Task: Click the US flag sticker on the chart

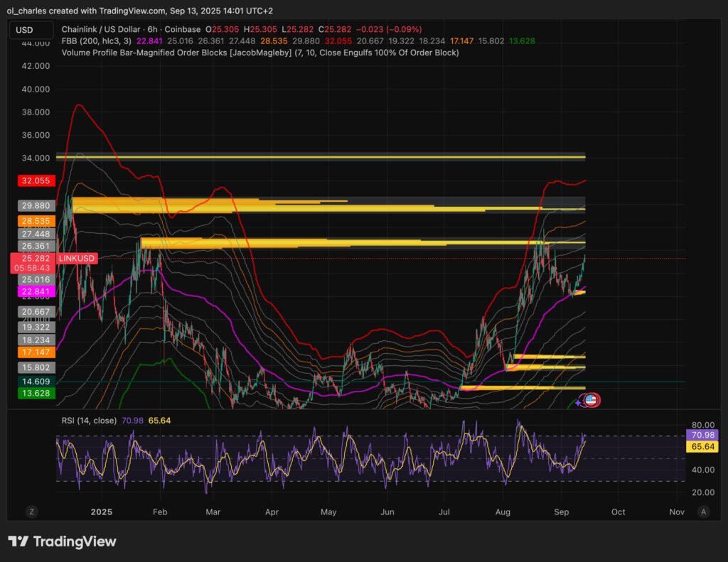Action: [591, 399]
